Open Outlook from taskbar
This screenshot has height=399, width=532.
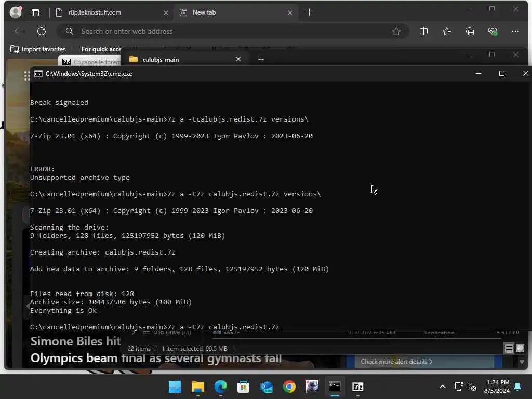[x=267, y=387]
